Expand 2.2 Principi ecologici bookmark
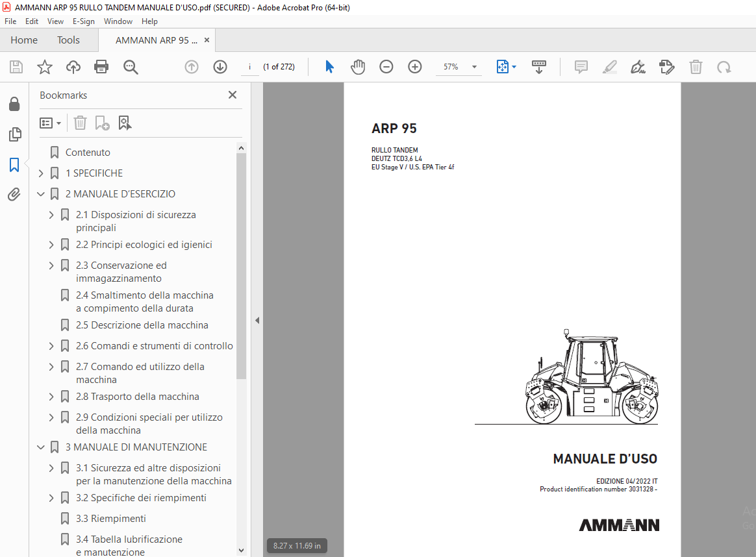The image size is (756, 557). coord(51,245)
